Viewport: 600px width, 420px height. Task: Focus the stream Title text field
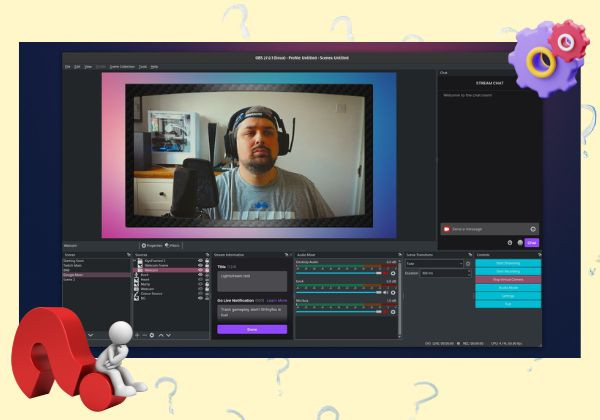pyautogui.click(x=252, y=282)
